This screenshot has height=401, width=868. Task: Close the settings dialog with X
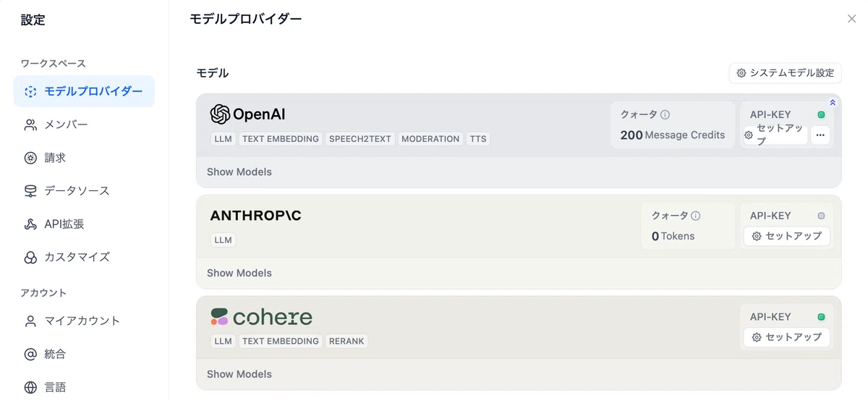851,19
